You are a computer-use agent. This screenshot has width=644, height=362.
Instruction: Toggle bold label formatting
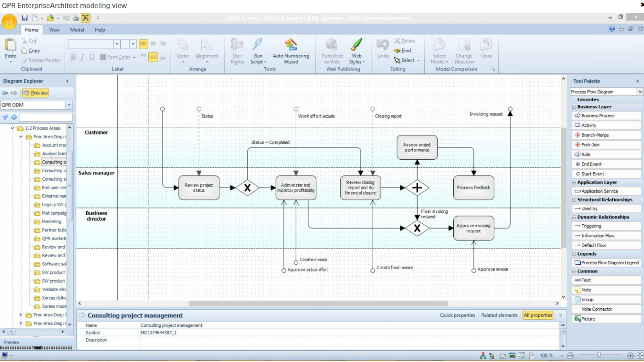click(73, 57)
